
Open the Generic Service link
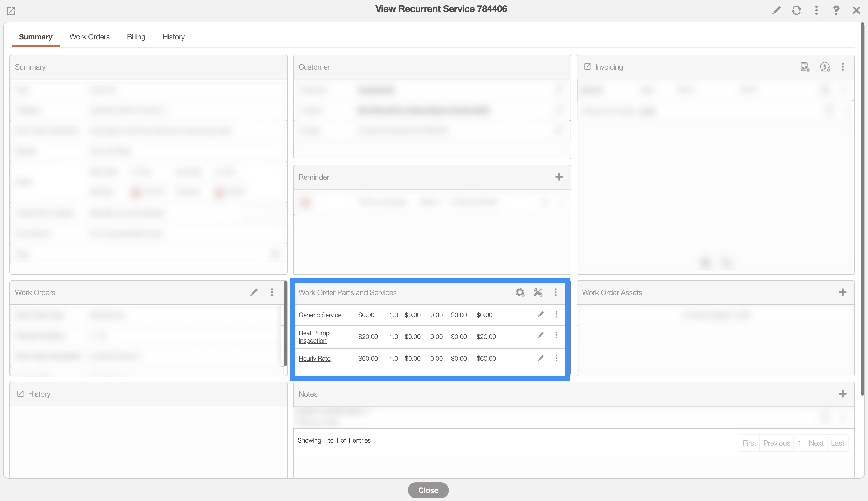320,315
